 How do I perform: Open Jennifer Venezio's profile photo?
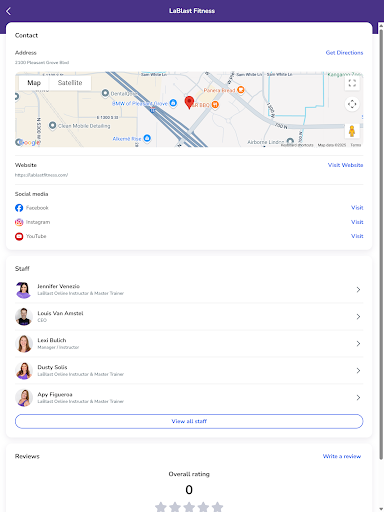click(24, 290)
